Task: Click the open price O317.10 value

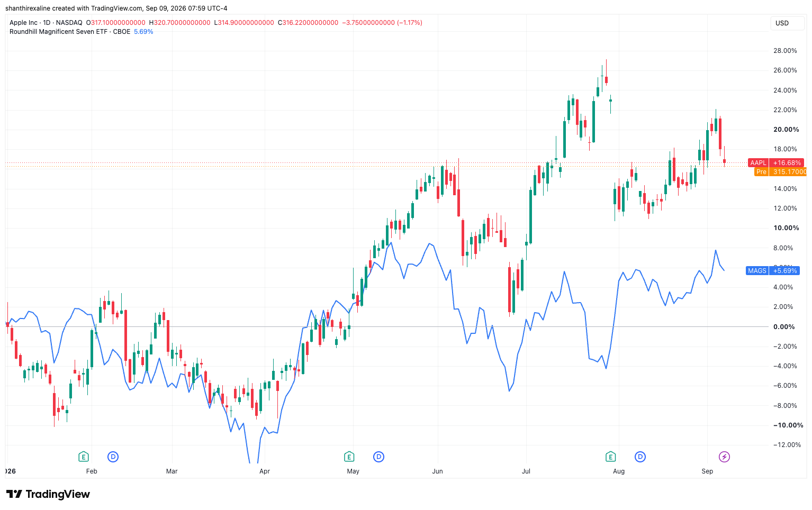Action: [116, 23]
